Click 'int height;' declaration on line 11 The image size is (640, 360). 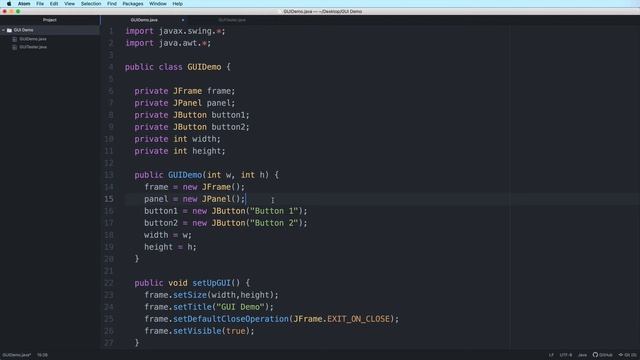point(199,151)
